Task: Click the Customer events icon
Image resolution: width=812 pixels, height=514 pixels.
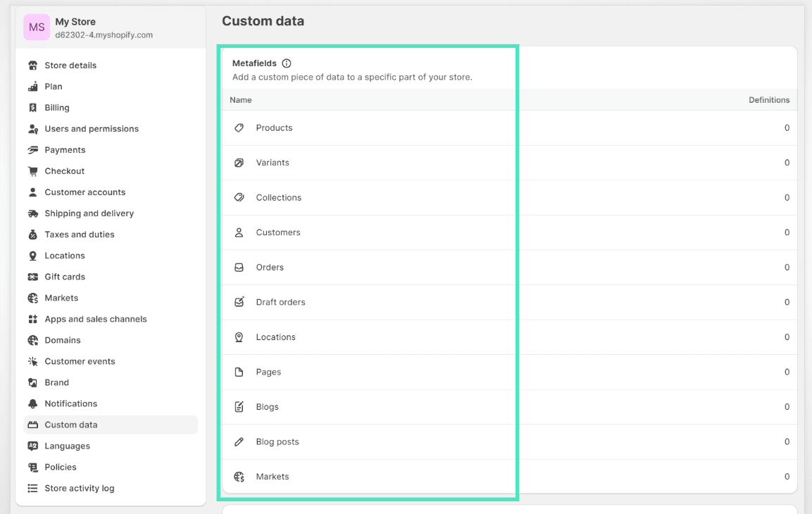Action: 32,361
